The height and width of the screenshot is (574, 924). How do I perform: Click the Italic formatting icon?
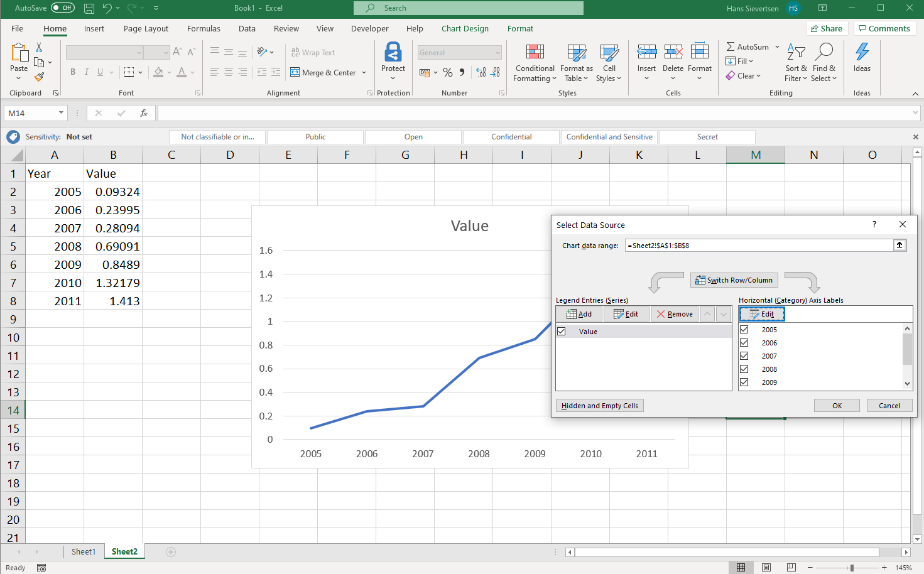pyautogui.click(x=87, y=72)
